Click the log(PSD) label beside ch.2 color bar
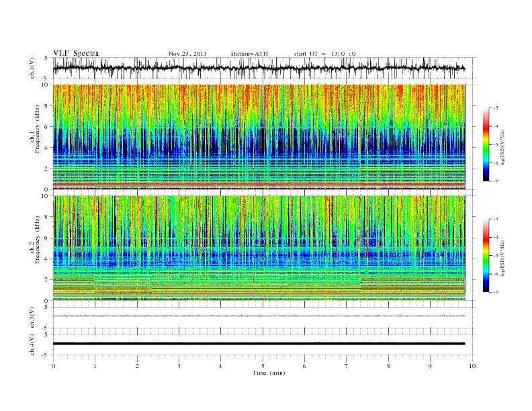The width and height of the screenshot is (532, 411). 502,258
